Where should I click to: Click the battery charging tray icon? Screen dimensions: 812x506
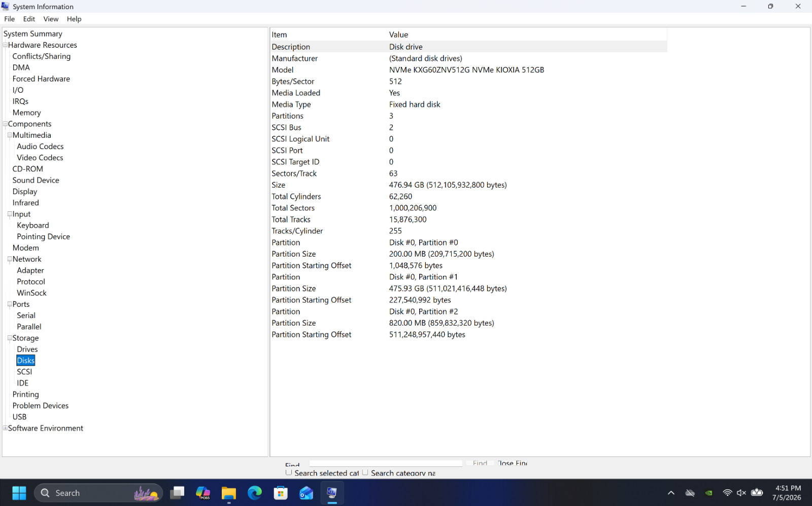tap(757, 492)
